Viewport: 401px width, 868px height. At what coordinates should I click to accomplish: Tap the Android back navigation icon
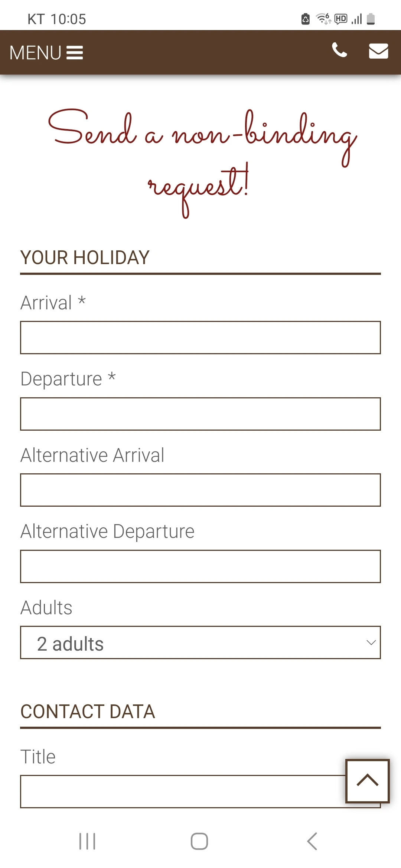tap(312, 841)
